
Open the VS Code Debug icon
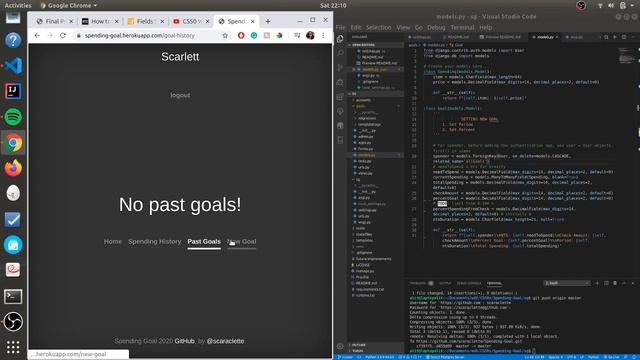(340, 82)
